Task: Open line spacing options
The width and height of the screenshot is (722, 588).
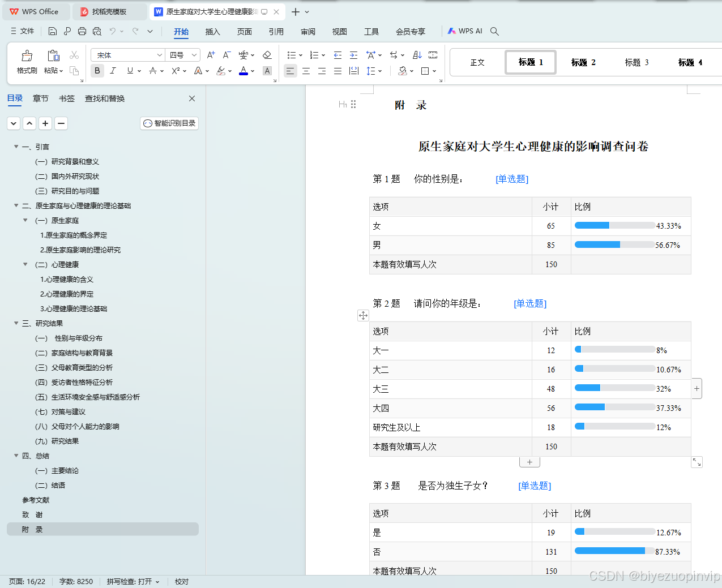Action: click(x=371, y=71)
